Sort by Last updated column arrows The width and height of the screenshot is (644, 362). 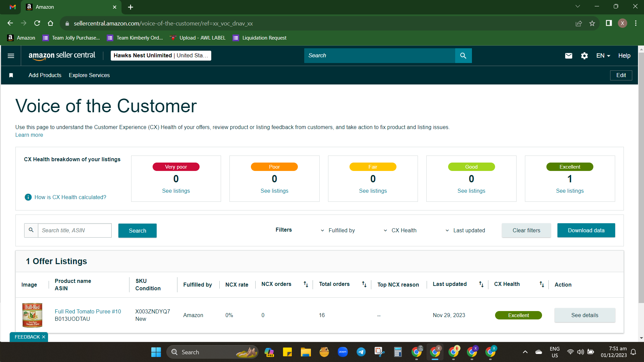point(481,284)
